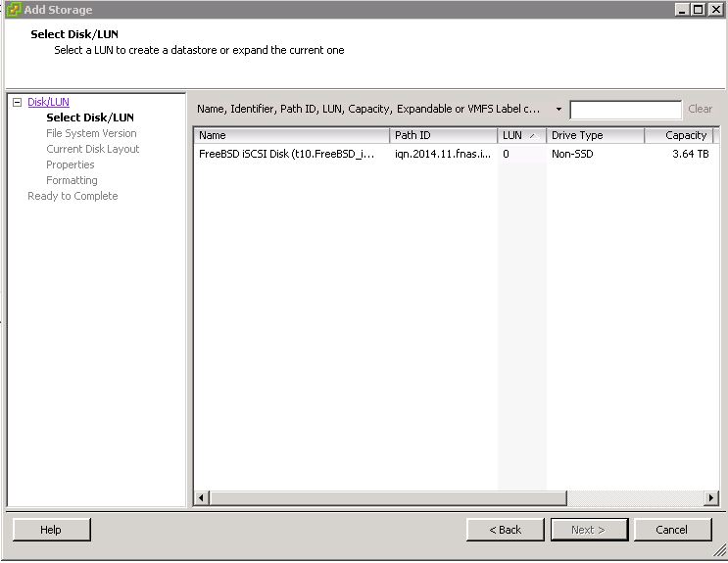Open Help for the wizard
Viewport: 728px width, 563px height.
[x=52, y=530]
